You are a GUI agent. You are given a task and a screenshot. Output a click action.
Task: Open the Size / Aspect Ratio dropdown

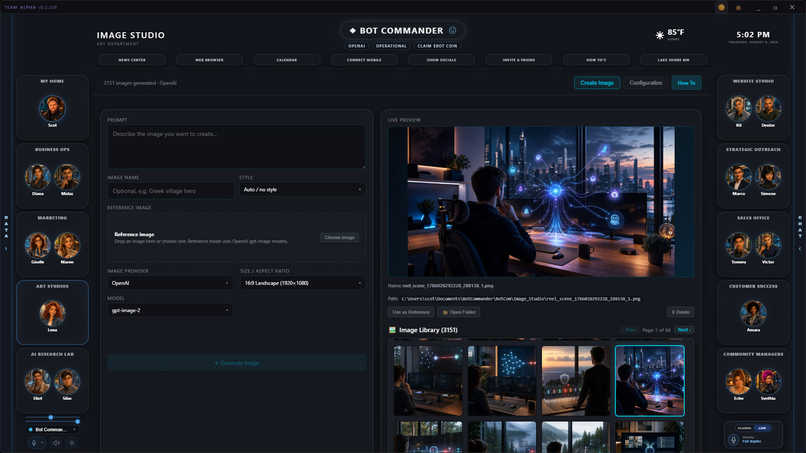(x=302, y=283)
